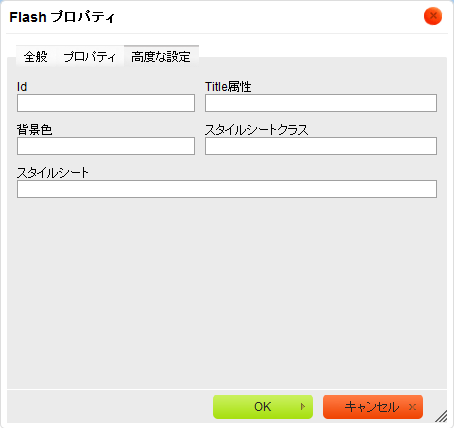The width and height of the screenshot is (454, 428).
Task: Focus the wide スタイルシート input field
Action: [227, 189]
